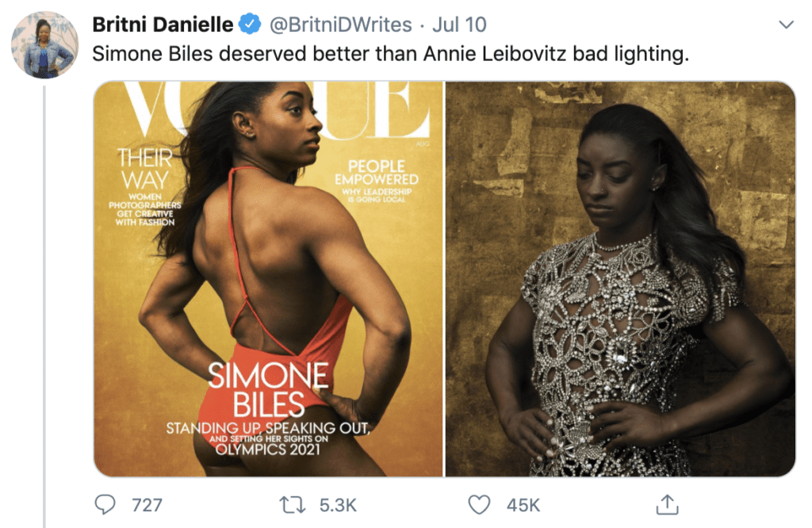Like the tweet with heart icon

(x=479, y=505)
